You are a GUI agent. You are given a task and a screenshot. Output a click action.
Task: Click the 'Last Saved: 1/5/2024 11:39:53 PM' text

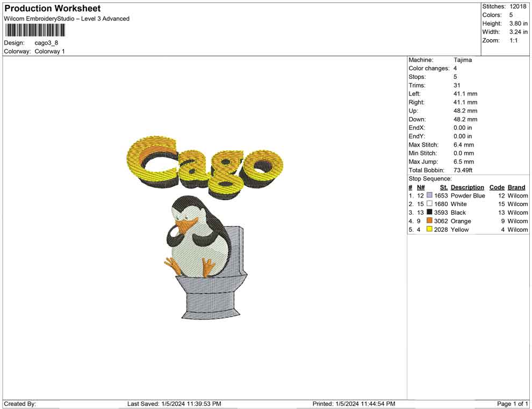click(174, 404)
